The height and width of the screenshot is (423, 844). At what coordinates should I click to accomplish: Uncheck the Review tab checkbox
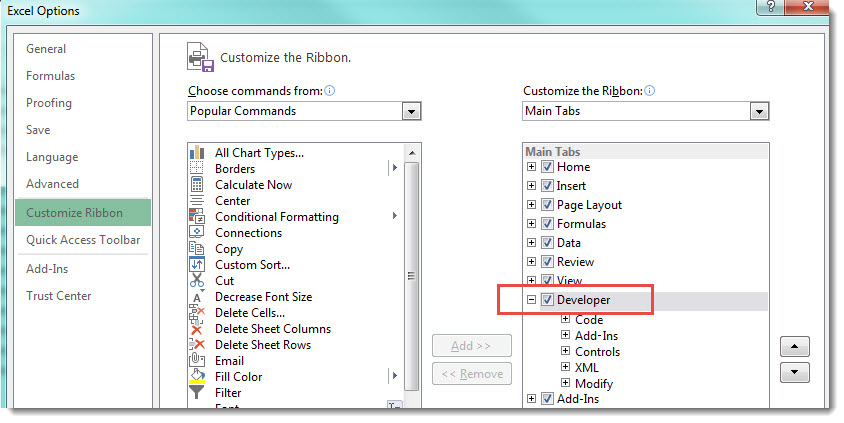[x=547, y=262]
